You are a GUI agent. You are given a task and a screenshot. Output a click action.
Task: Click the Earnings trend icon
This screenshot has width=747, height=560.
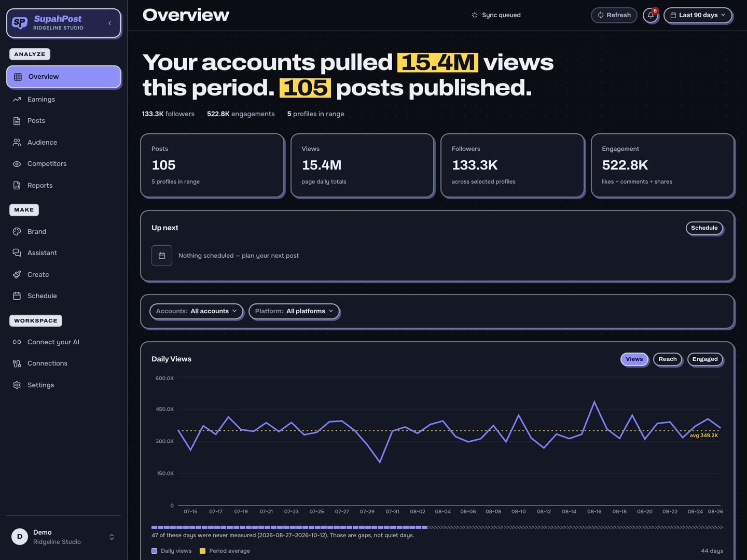[17, 100]
